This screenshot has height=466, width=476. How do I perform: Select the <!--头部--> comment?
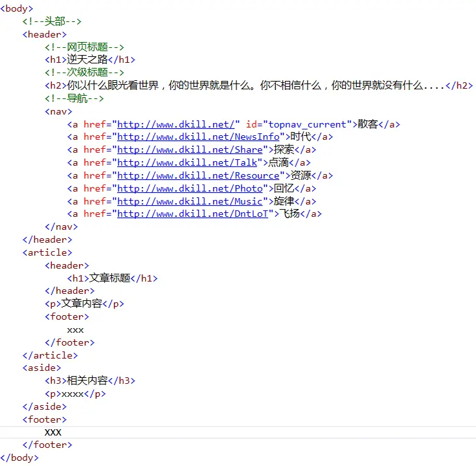point(52,21)
